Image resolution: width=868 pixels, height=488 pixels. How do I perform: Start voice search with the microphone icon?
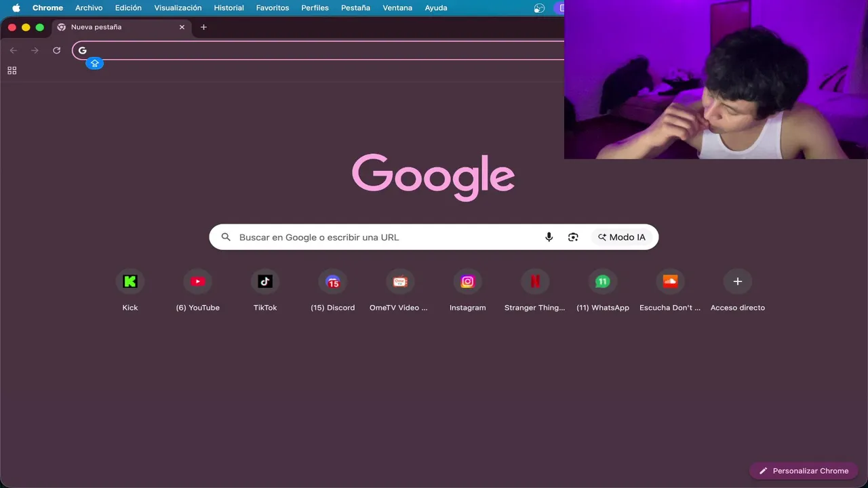click(x=549, y=237)
